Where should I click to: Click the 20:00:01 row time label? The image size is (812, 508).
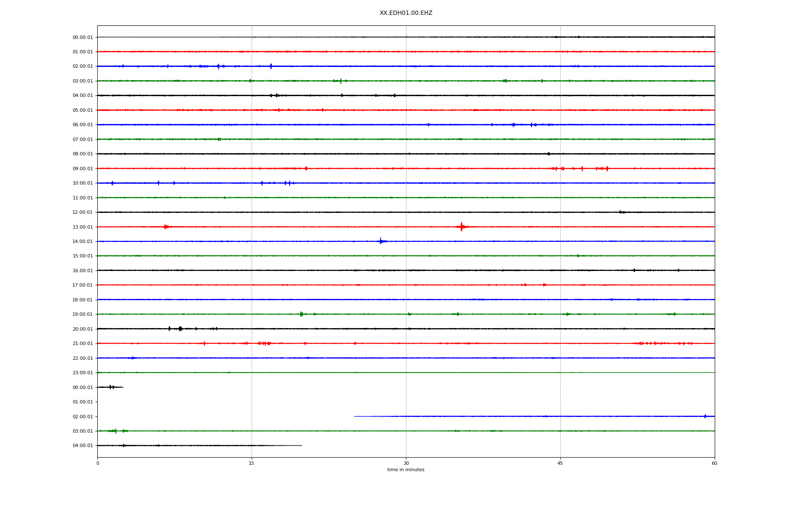tap(82, 329)
